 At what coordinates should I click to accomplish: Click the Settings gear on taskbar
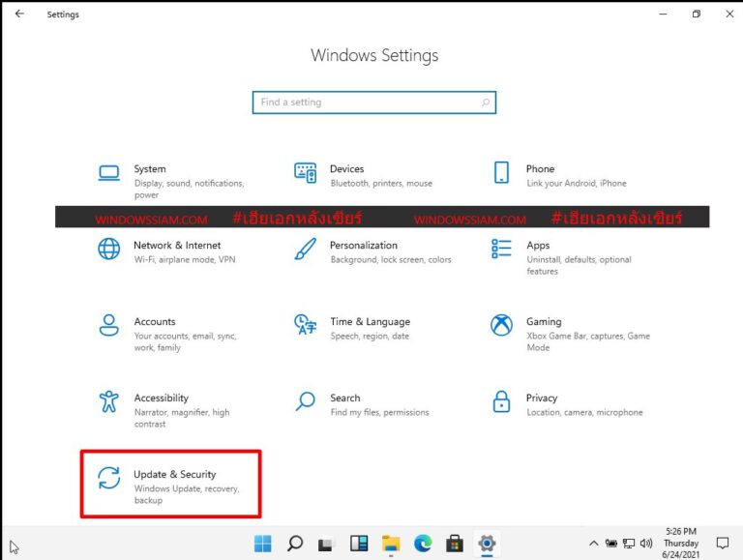click(487, 543)
